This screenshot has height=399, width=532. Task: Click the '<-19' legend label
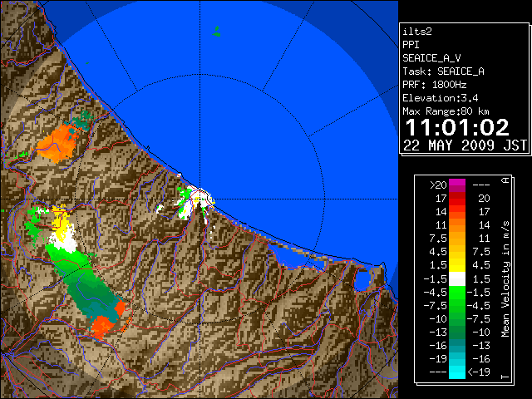coord(479,372)
